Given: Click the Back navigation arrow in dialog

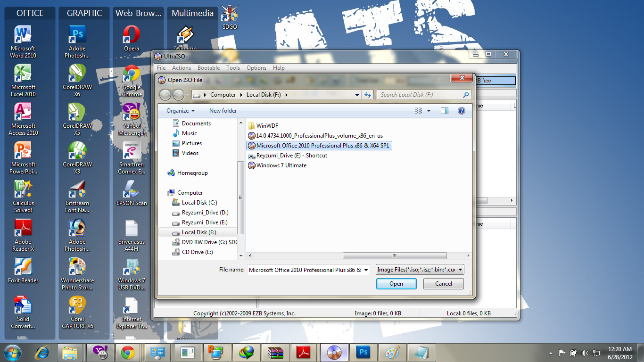Looking at the screenshot, I should coord(165,95).
